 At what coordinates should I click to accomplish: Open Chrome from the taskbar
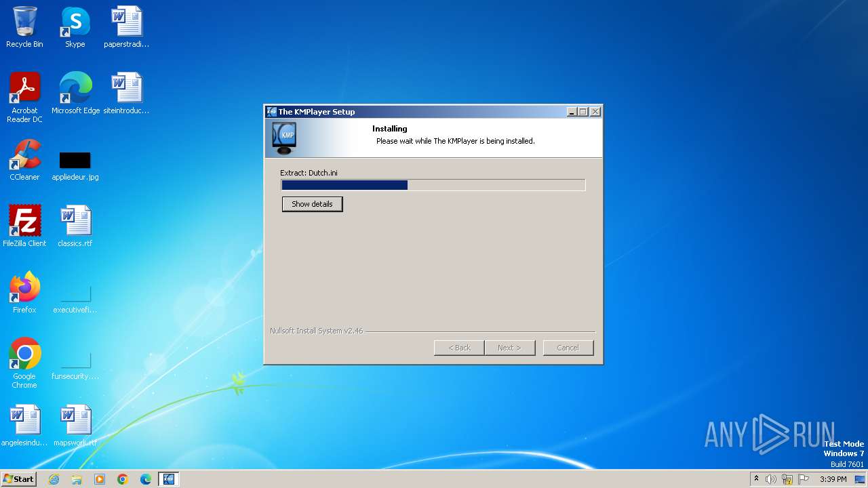123,479
